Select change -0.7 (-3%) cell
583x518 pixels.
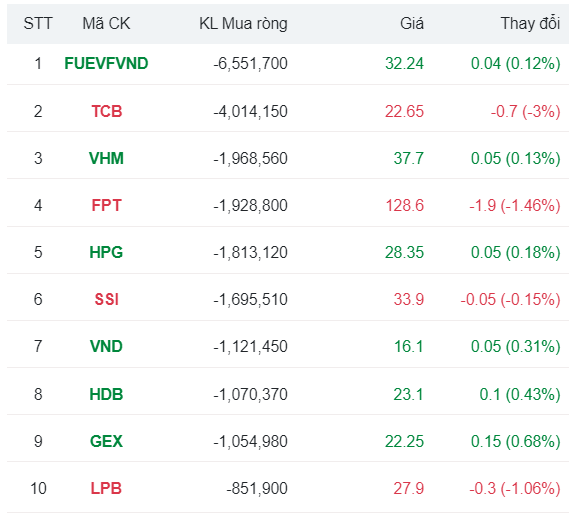[x=526, y=111]
